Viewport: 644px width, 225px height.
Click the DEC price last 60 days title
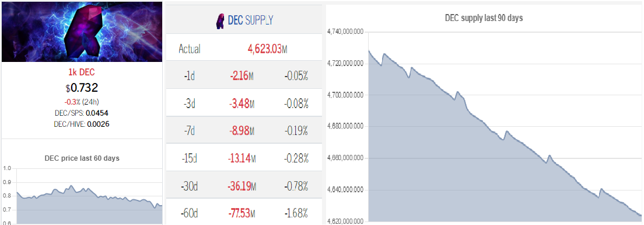coord(82,158)
